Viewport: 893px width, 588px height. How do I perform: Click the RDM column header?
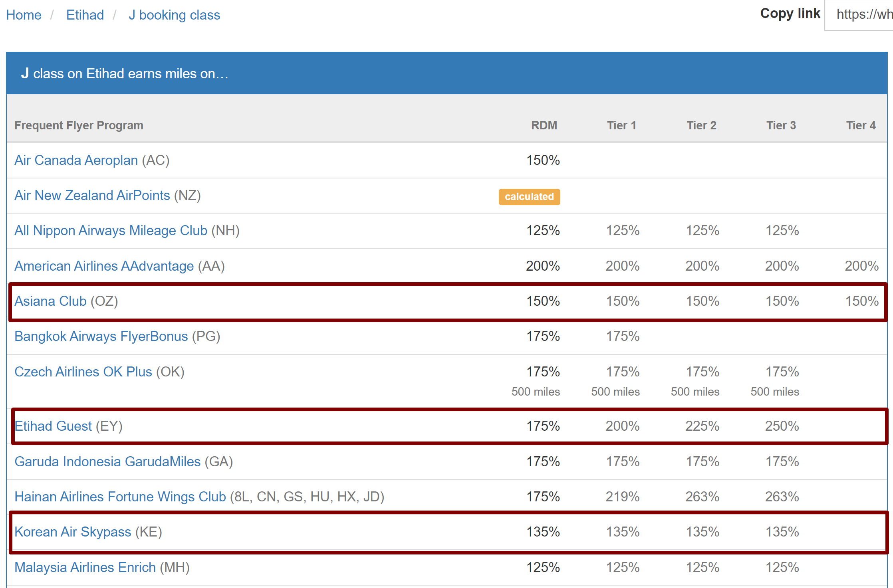544,125
